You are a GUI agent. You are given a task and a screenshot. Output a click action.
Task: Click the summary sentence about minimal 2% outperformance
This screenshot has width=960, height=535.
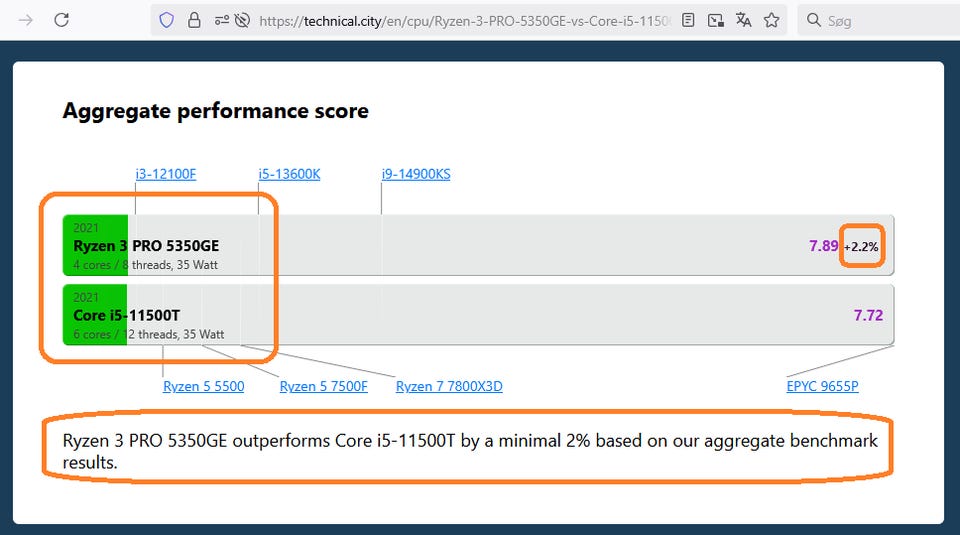pyautogui.click(x=470, y=451)
